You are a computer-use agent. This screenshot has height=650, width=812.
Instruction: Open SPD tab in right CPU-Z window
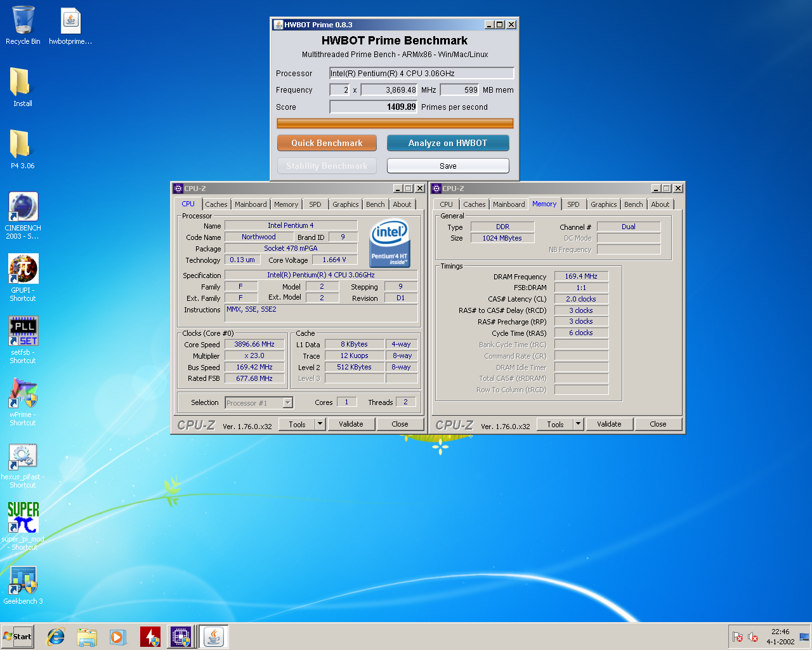click(x=573, y=204)
